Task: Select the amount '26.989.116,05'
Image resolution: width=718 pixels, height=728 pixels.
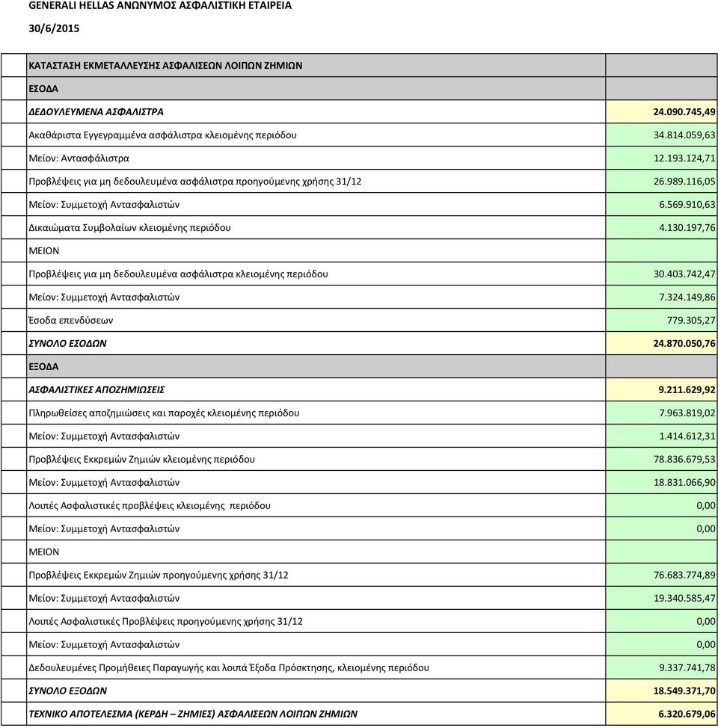Action: click(684, 182)
